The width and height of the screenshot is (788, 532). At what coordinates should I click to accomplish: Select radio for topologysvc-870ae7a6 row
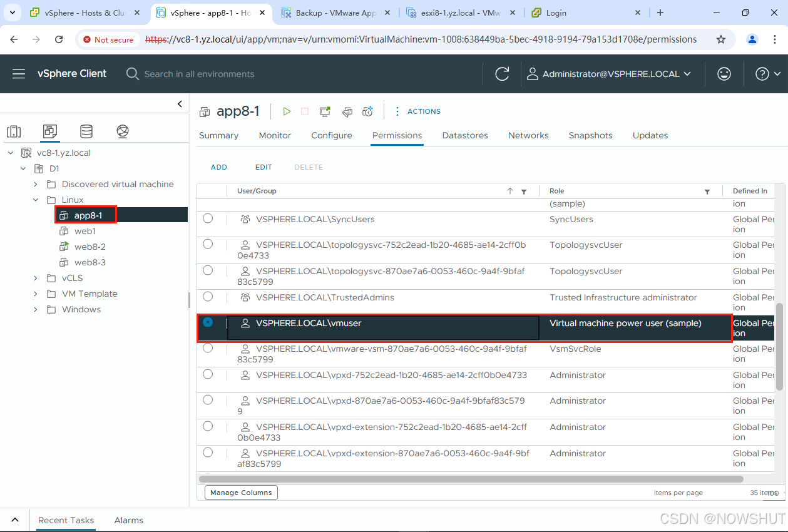208,270
